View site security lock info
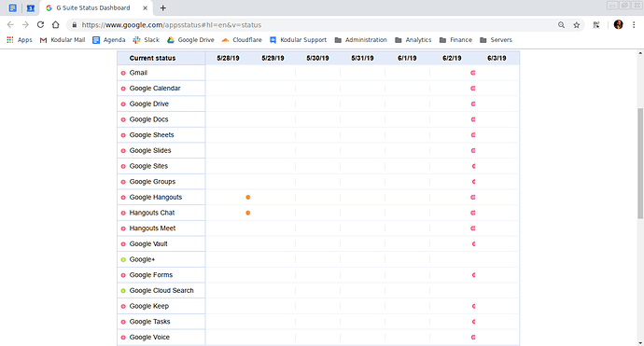 (x=75, y=25)
